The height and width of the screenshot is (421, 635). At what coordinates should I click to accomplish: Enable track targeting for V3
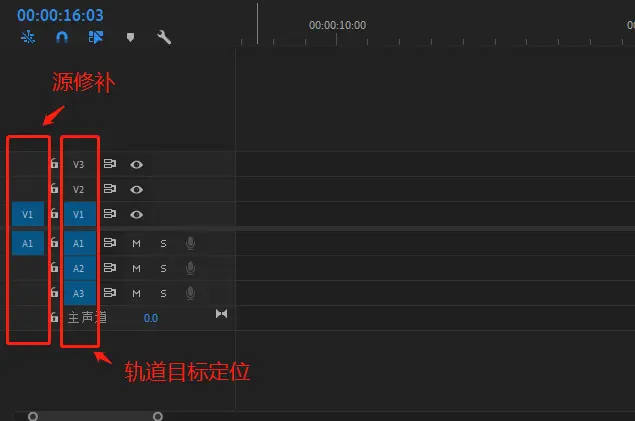(x=79, y=164)
